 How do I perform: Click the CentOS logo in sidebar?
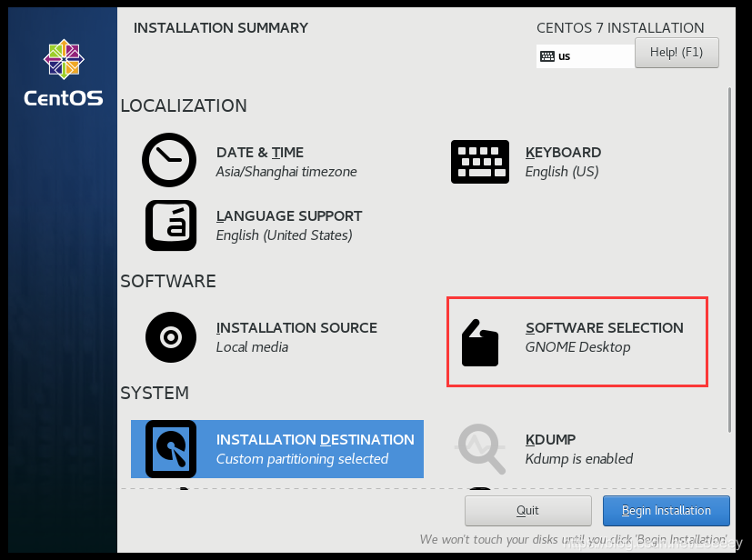64,73
